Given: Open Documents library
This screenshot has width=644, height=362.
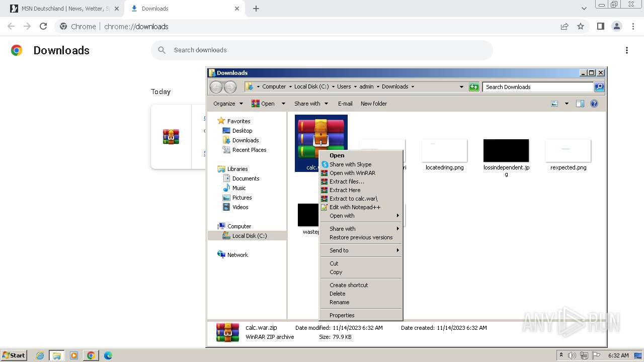Looking at the screenshot, I should tap(246, 178).
